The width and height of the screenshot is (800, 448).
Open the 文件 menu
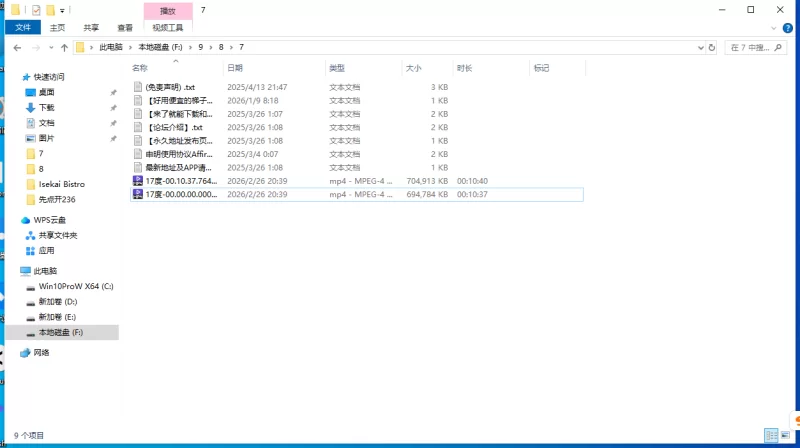[x=22, y=28]
